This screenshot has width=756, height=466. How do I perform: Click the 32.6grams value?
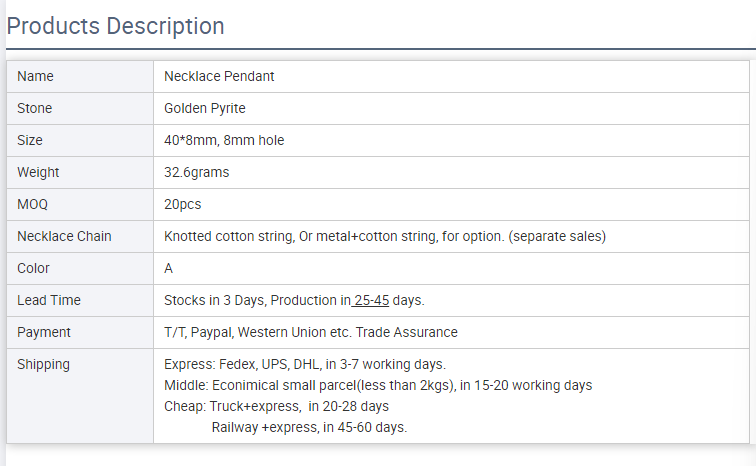[197, 172]
